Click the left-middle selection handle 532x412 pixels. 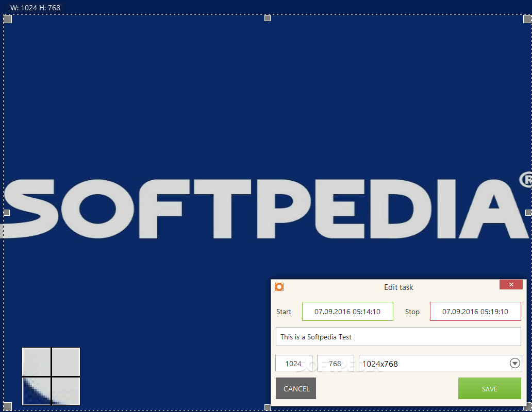click(x=7, y=213)
